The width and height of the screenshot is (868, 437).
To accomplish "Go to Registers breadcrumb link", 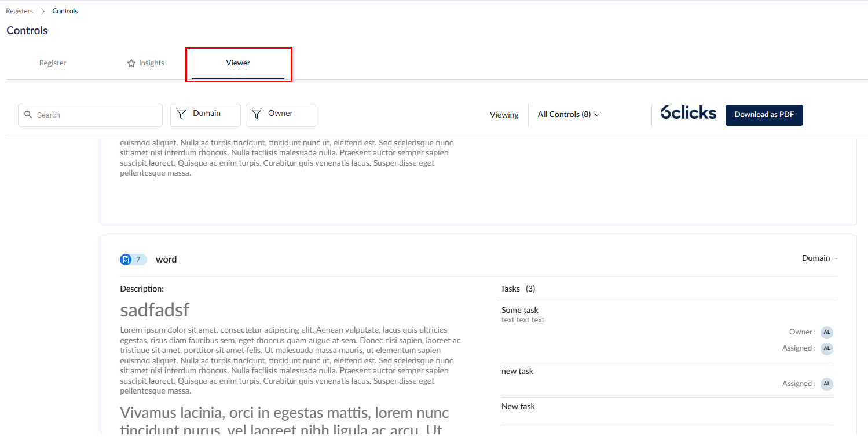I will 19,11.
